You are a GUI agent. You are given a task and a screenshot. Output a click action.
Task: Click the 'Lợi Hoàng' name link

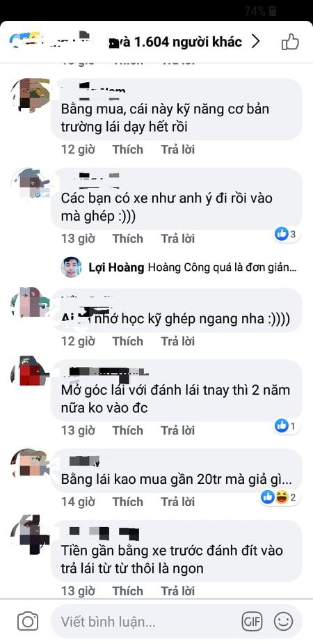116,268
